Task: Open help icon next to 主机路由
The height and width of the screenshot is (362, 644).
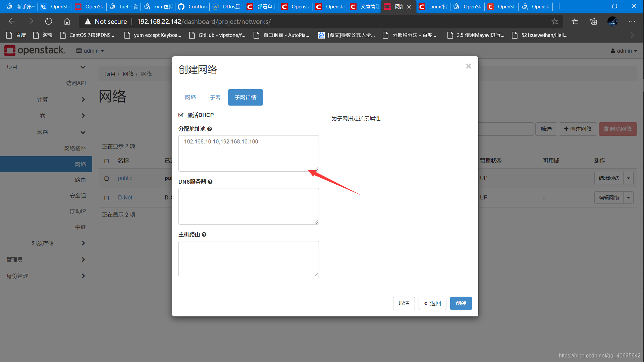Action: coord(204,234)
